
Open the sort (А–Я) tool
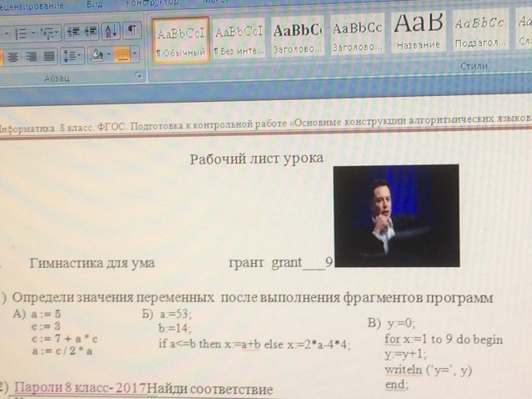click(111, 31)
